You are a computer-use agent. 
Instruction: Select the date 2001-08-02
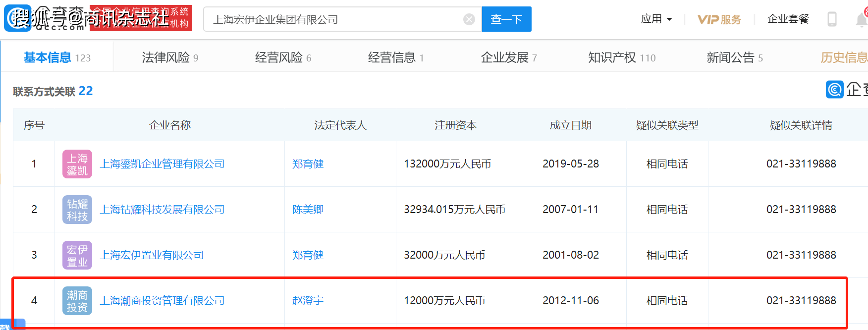point(571,255)
